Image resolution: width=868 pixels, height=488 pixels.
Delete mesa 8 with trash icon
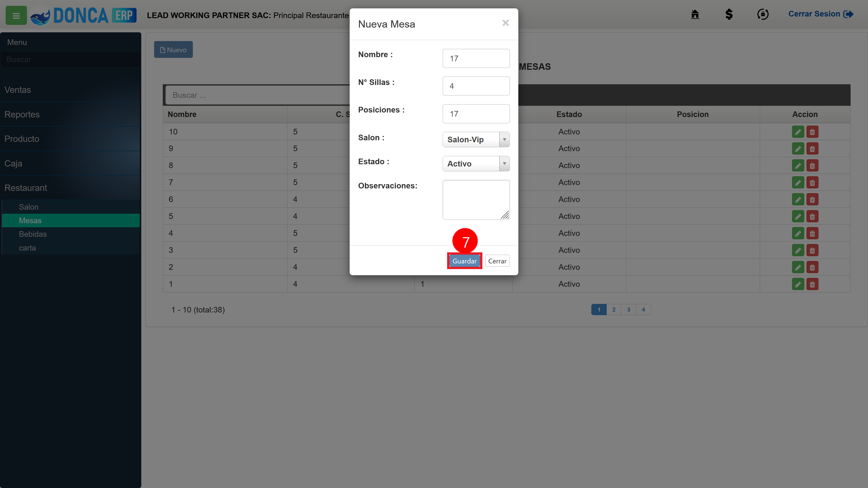[x=812, y=165]
